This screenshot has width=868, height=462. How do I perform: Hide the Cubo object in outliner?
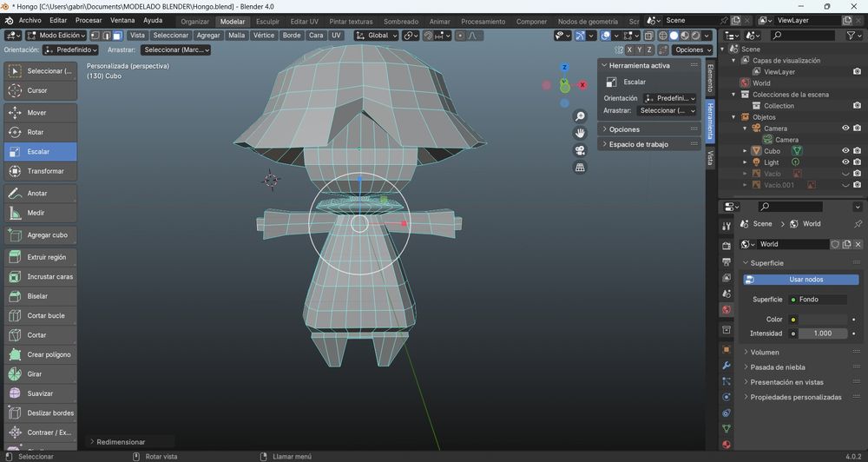(x=845, y=150)
